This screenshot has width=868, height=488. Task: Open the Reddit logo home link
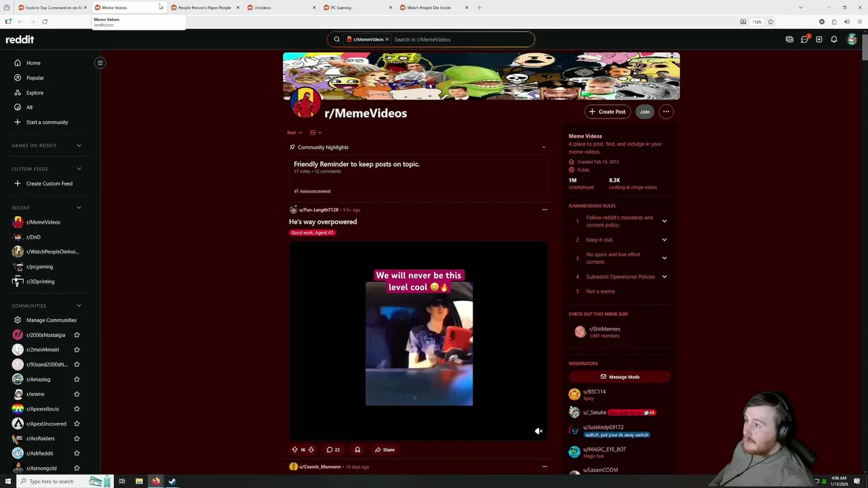tap(20, 39)
